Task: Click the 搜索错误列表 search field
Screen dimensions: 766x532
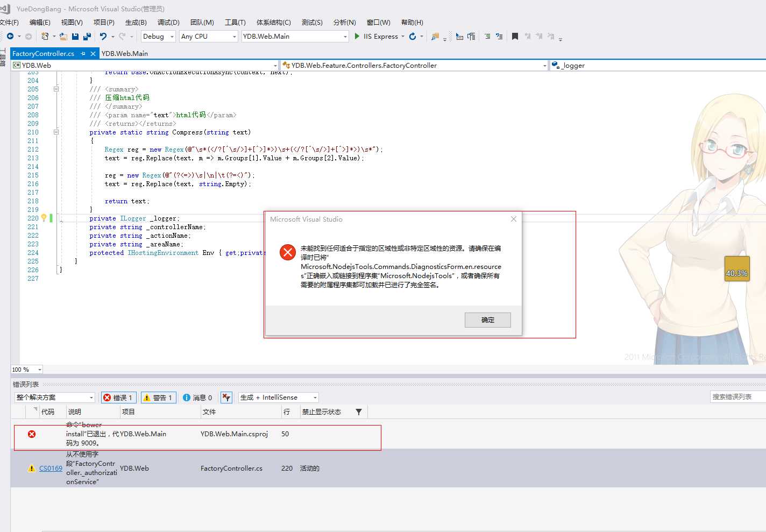Action: coord(737,397)
